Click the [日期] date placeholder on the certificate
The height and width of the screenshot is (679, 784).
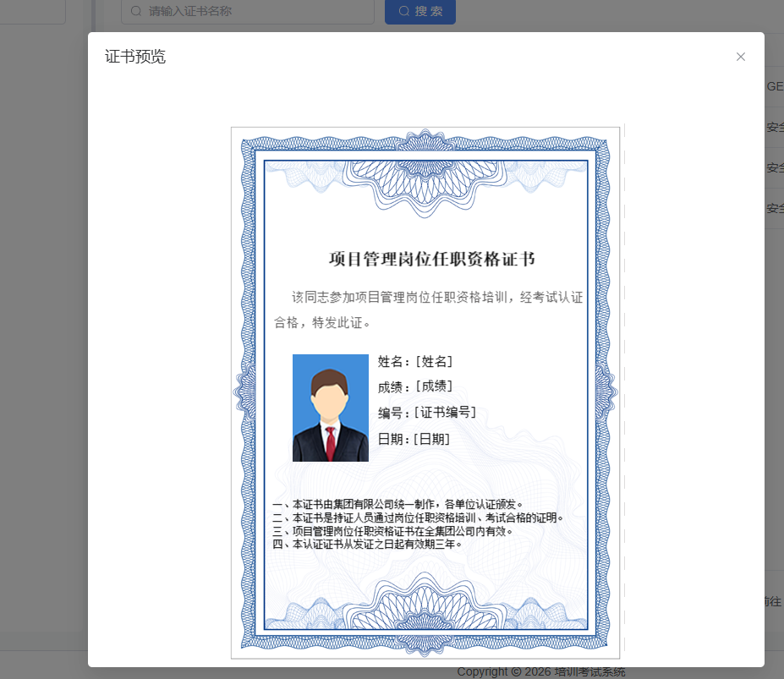click(x=433, y=438)
